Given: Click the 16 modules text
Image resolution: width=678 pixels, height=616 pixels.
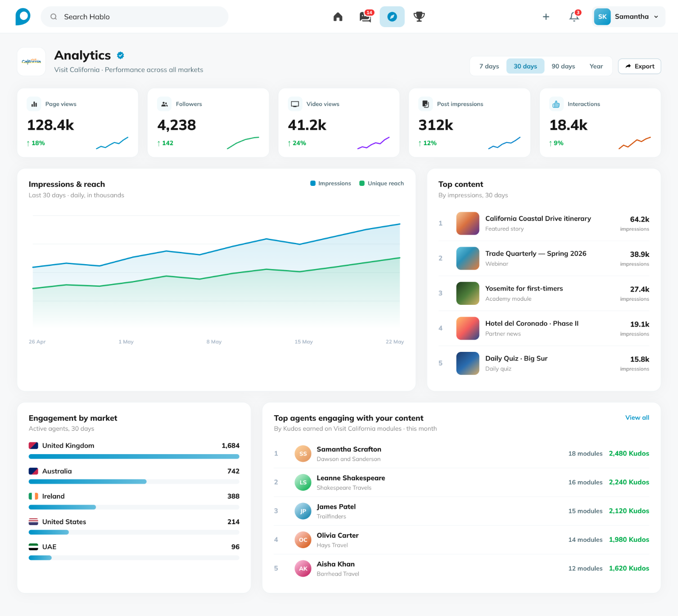Looking at the screenshot, I should [585, 482].
